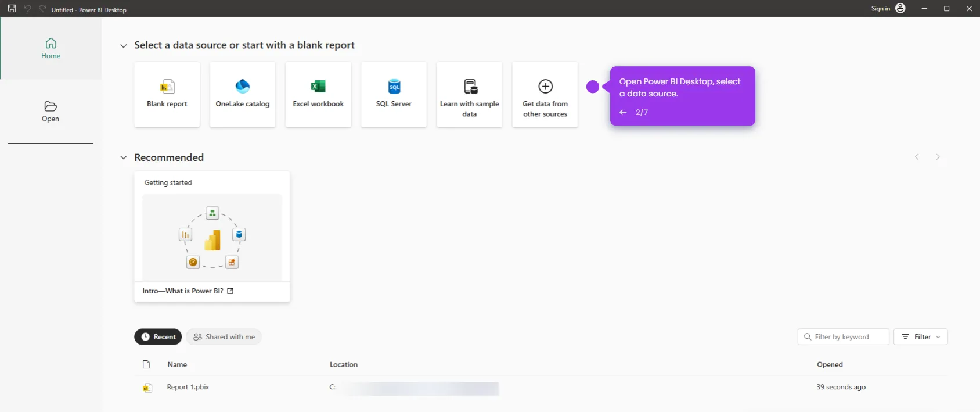Sort by the Opened column header
The image size is (980, 412).
click(830, 365)
